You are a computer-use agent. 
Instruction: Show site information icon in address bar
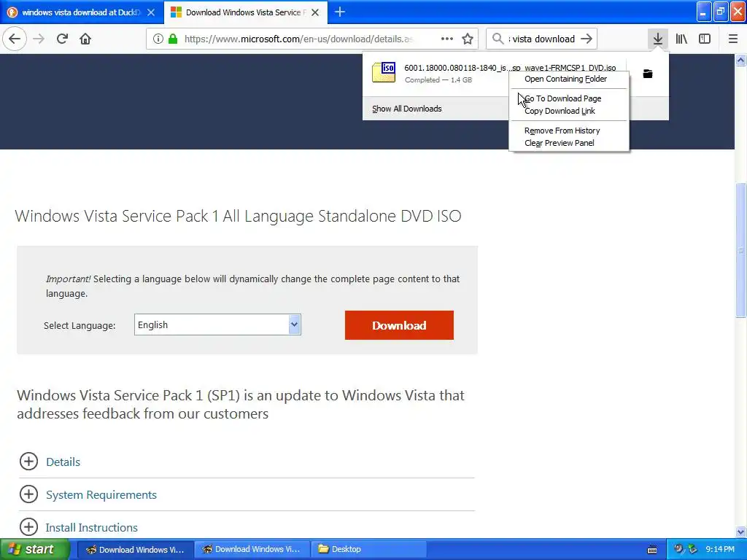pyautogui.click(x=158, y=39)
